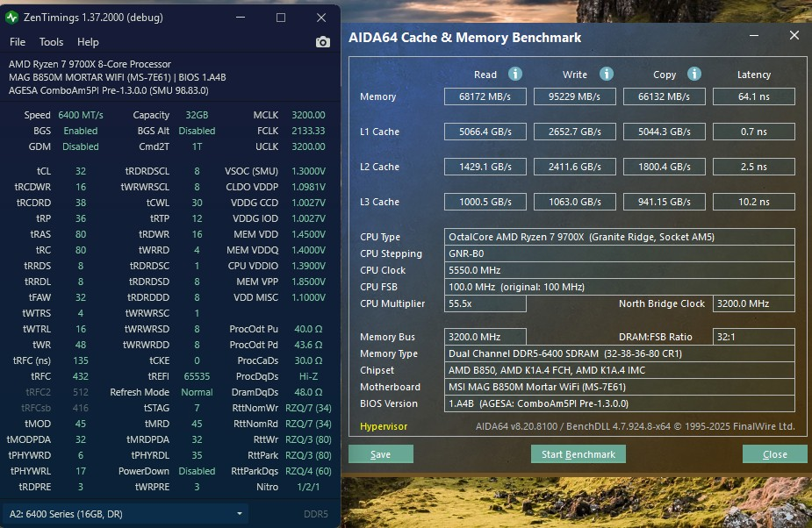Click the Capacity value 32GB
Image resolution: width=812 pixels, height=528 pixels.
[197, 115]
